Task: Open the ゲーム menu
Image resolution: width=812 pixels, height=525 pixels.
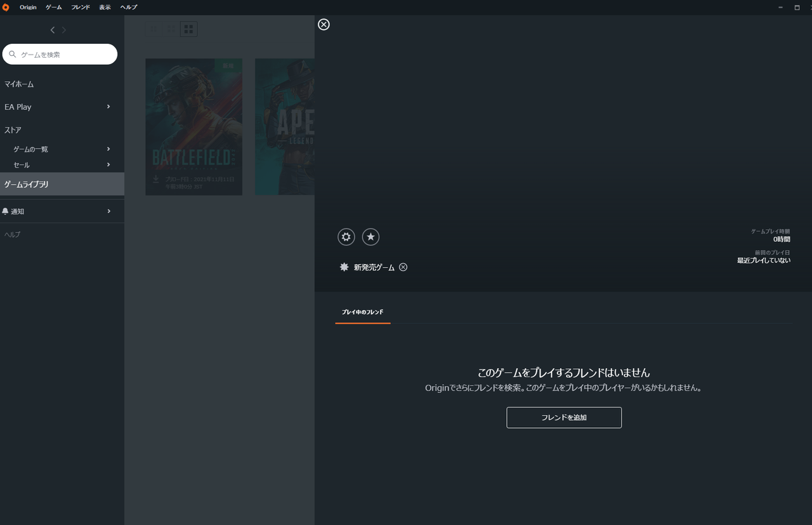Action: pos(53,7)
